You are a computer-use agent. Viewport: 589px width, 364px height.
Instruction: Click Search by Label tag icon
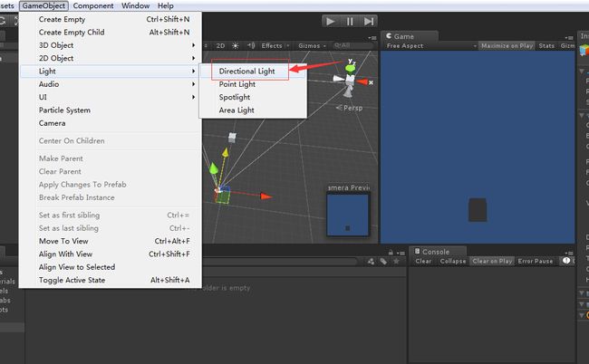point(383,262)
